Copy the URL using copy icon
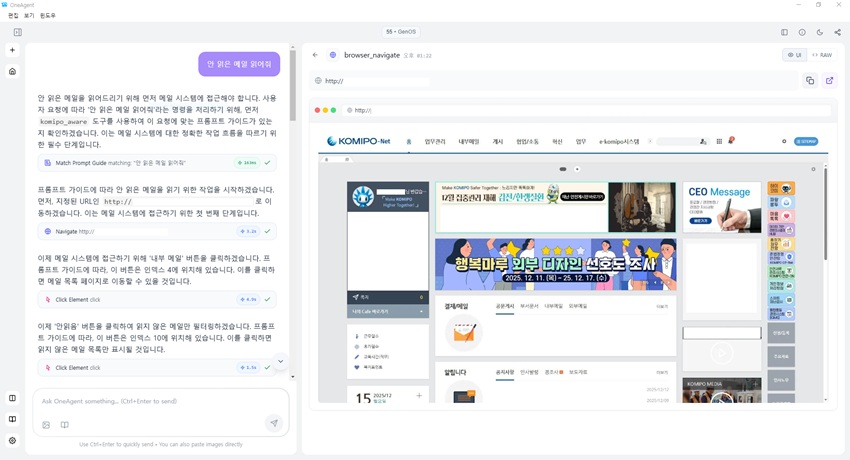This screenshot has width=850, height=460. (x=810, y=81)
